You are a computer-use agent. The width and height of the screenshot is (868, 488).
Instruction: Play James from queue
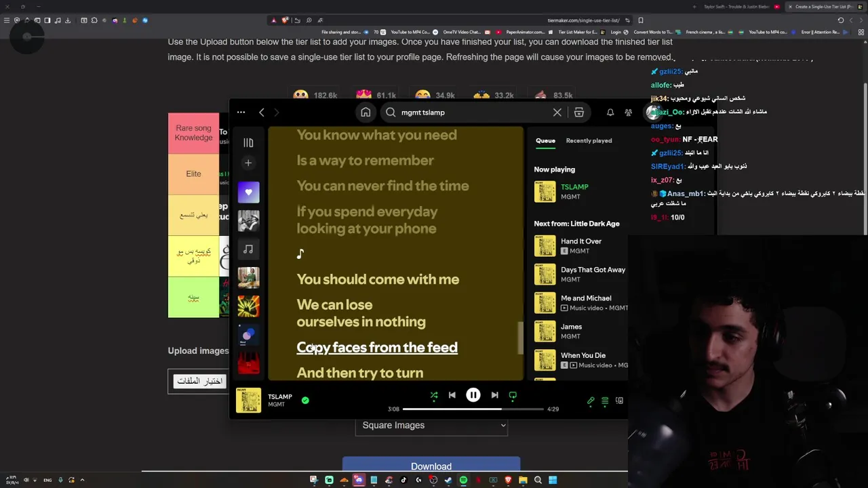coord(580,331)
